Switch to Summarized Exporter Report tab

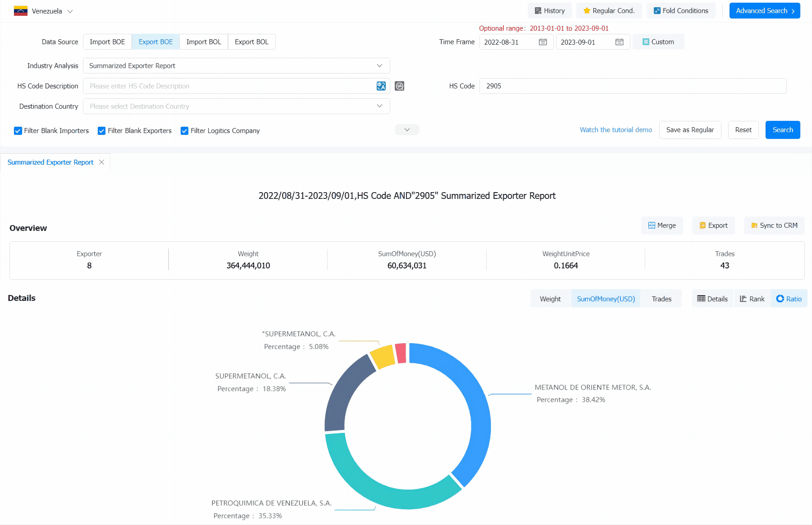click(50, 162)
